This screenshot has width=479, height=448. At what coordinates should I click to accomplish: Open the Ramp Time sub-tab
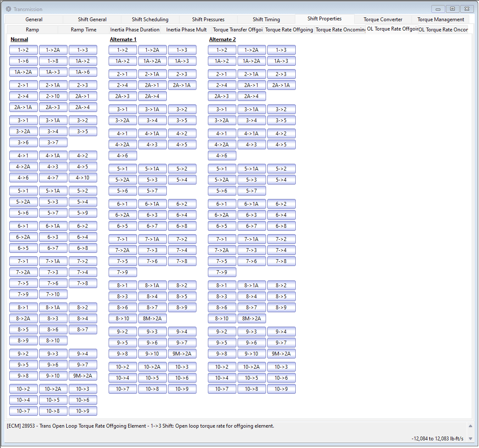coord(84,30)
